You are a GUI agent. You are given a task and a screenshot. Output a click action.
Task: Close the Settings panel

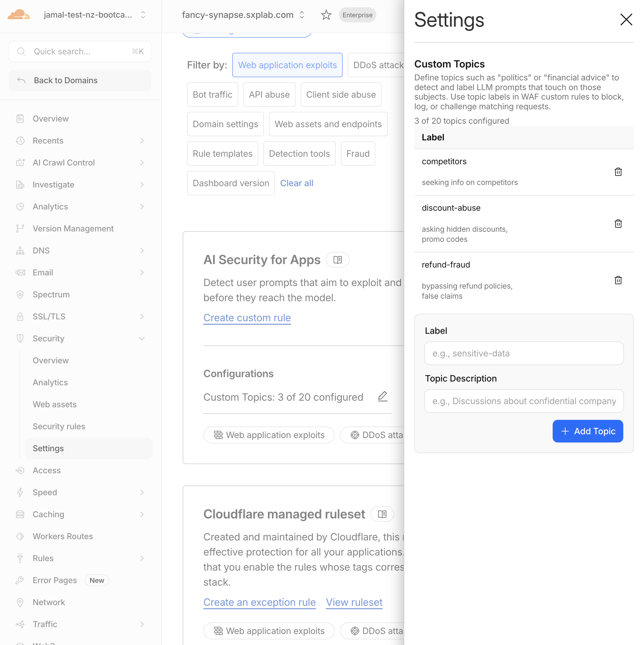[626, 19]
